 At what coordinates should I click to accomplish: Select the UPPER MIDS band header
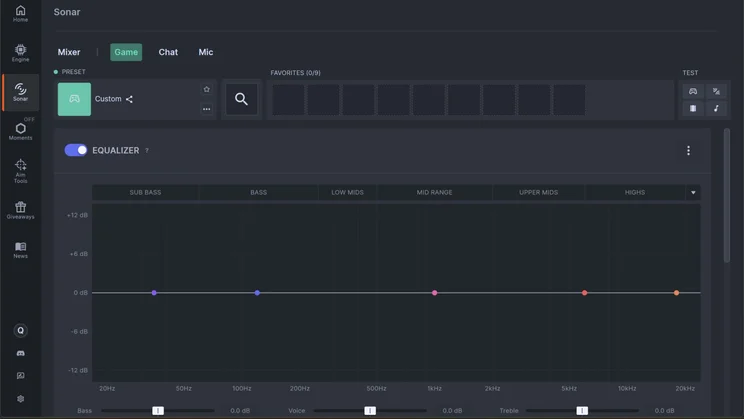click(539, 193)
